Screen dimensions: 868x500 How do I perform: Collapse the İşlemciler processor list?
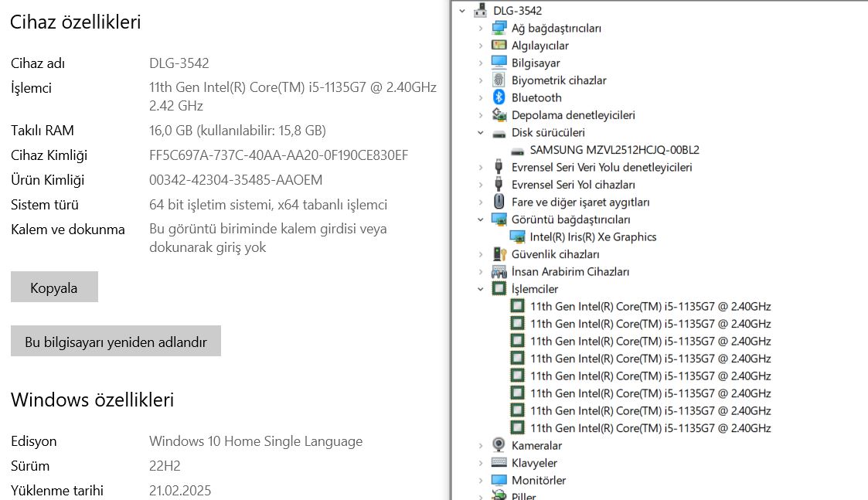[x=481, y=289]
